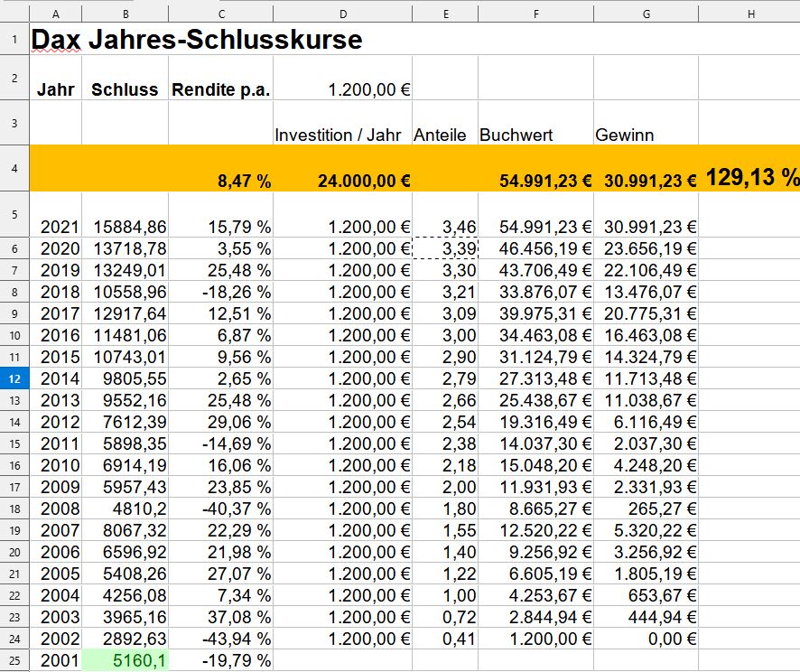Click profit cell 20.775,31 €

pyautogui.click(x=646, y=313)
